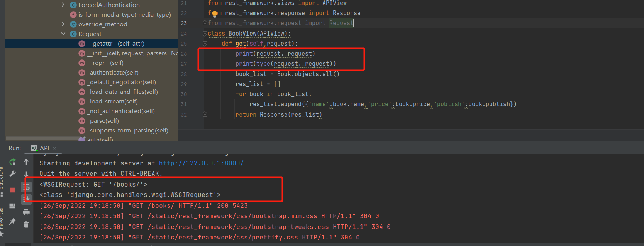Fold the BookView class at line 24

click(205, 34)
